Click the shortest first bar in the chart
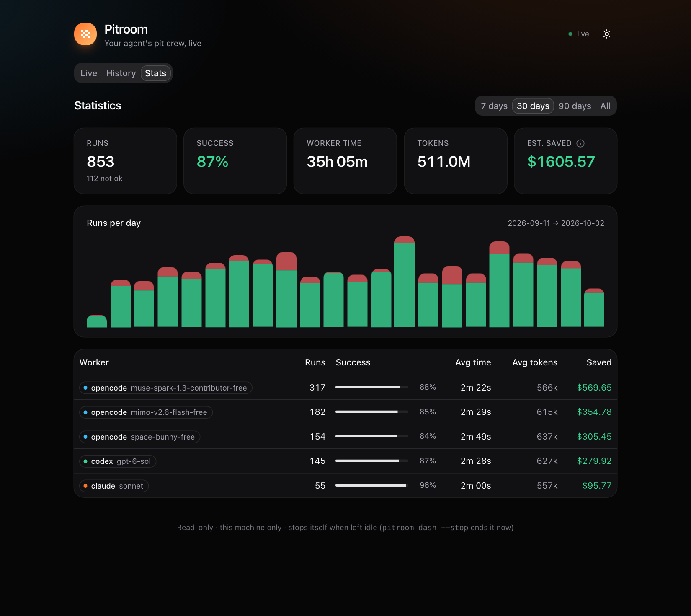The width and height of the screenshot is (691, 616). pyautogui.click(x=97, y=321)
